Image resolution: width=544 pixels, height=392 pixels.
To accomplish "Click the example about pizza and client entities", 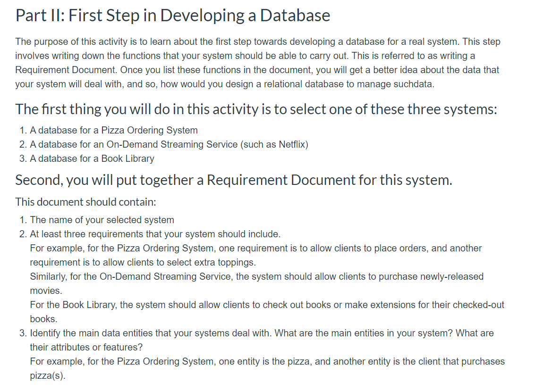I will 267,361.
